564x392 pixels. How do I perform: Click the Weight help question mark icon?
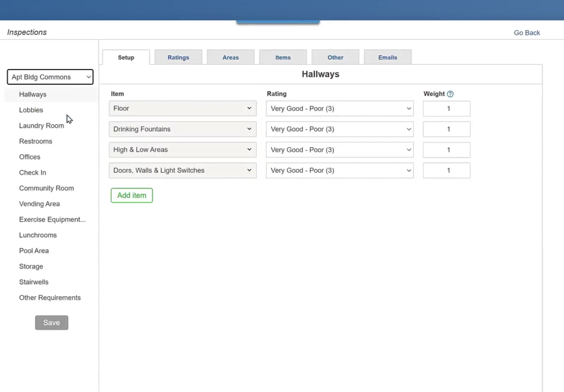click(450, 94)
